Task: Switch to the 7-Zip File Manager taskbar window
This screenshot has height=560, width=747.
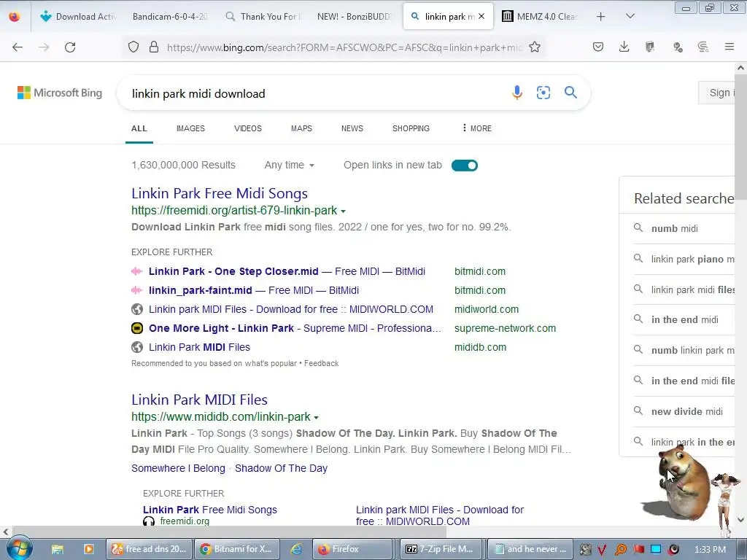Action: 440,549
